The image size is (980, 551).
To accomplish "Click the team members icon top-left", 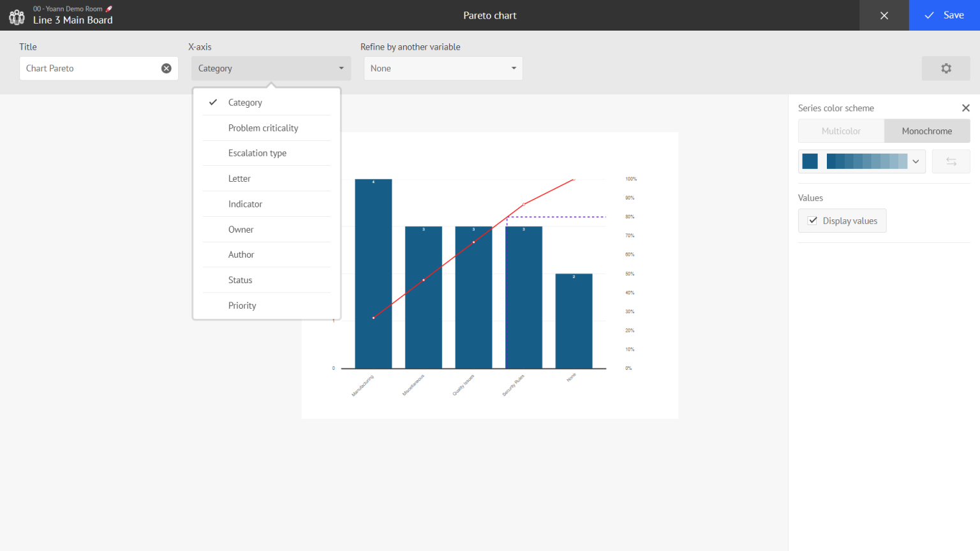I will click(x=17, y=15).
